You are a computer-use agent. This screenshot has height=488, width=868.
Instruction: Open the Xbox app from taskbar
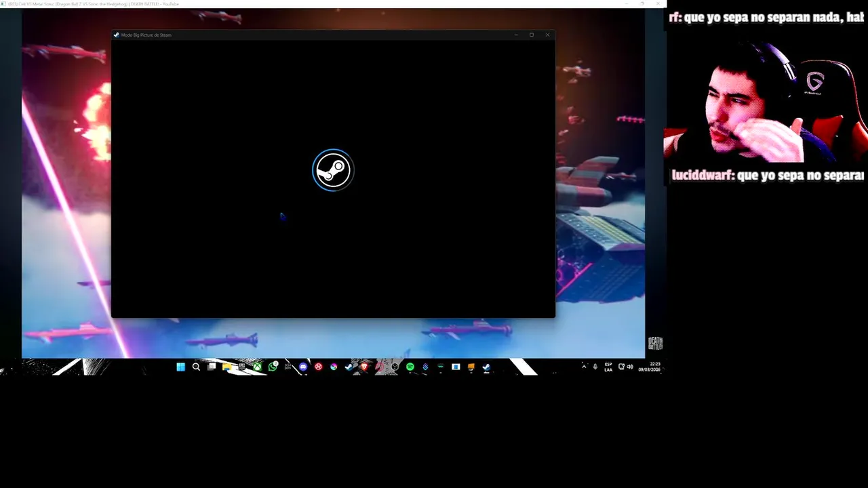pos(258,367)
